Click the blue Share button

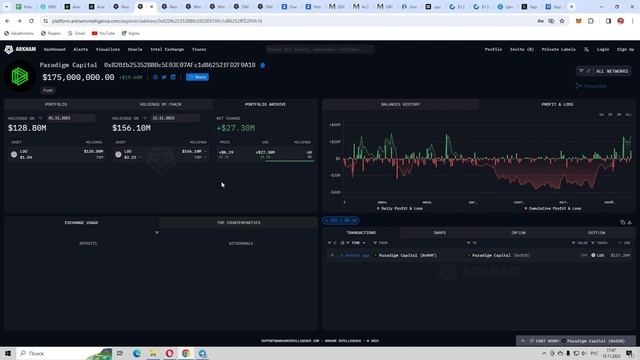197,77
